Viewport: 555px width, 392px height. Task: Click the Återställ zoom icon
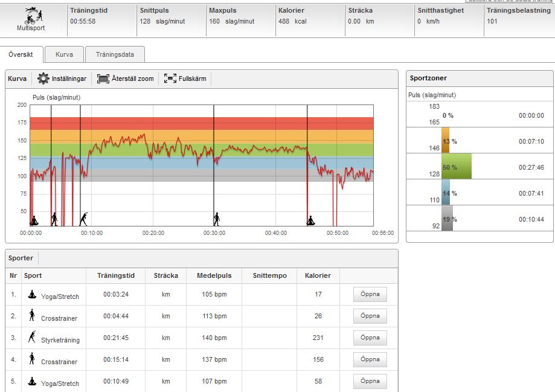103,79
